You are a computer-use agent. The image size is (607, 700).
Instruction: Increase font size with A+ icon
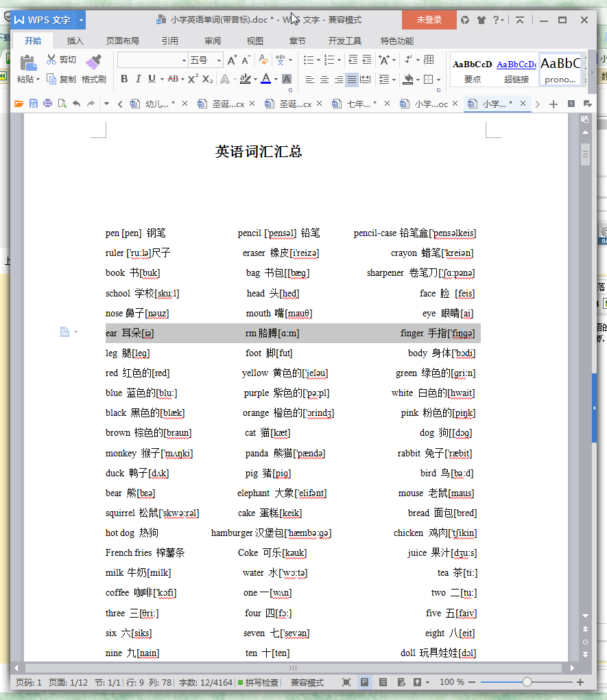point(232,60)
